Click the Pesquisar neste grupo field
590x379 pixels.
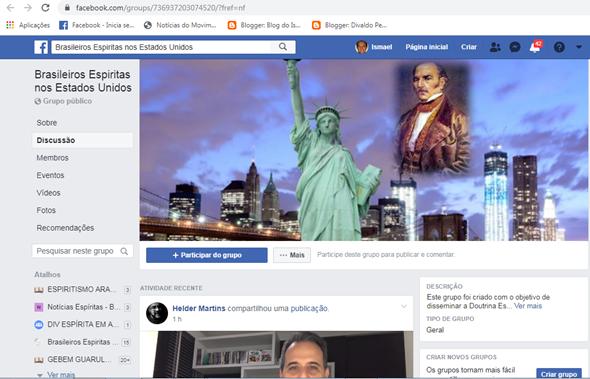82,251
